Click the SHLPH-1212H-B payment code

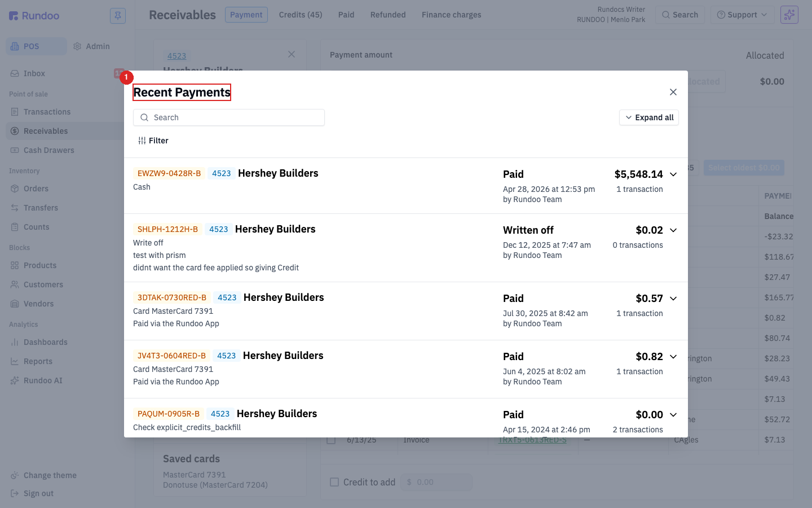click(167, 229)
